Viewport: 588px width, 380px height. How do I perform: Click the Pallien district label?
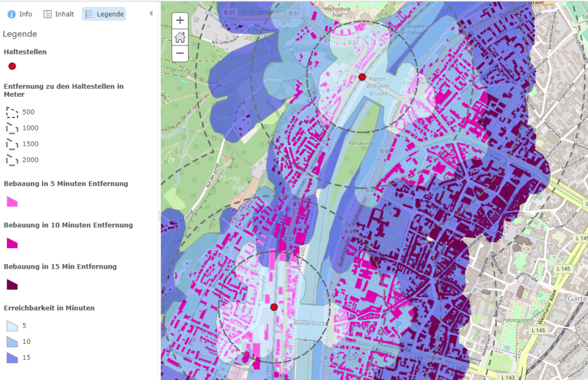(337, 89)
